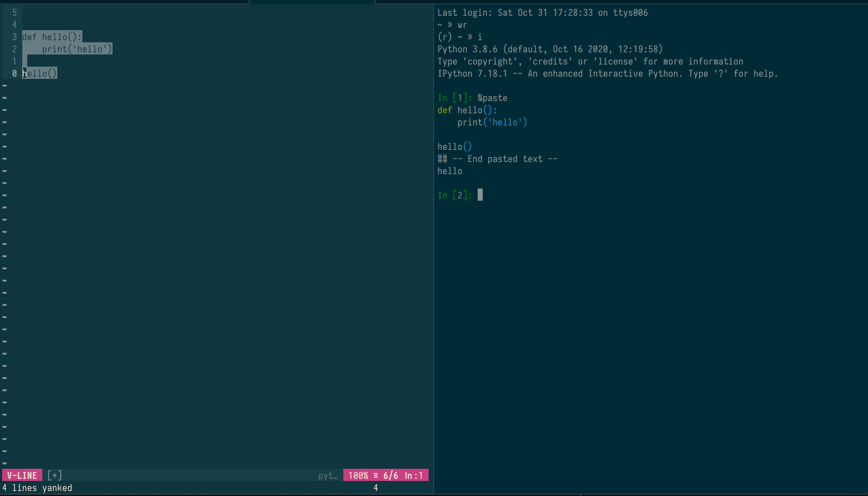Click relative line number 5 in gutter
This screenshot has width=868, height=496.
point(14,13)
